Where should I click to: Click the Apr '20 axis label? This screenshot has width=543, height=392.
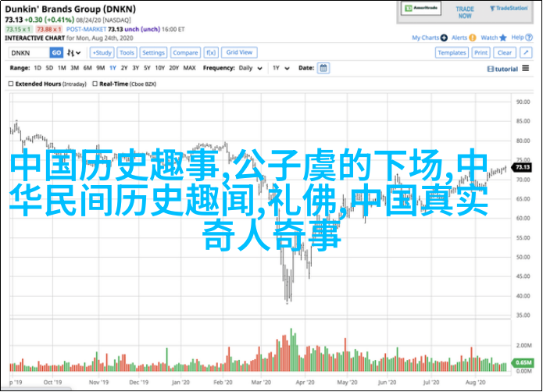coord(305,383)
